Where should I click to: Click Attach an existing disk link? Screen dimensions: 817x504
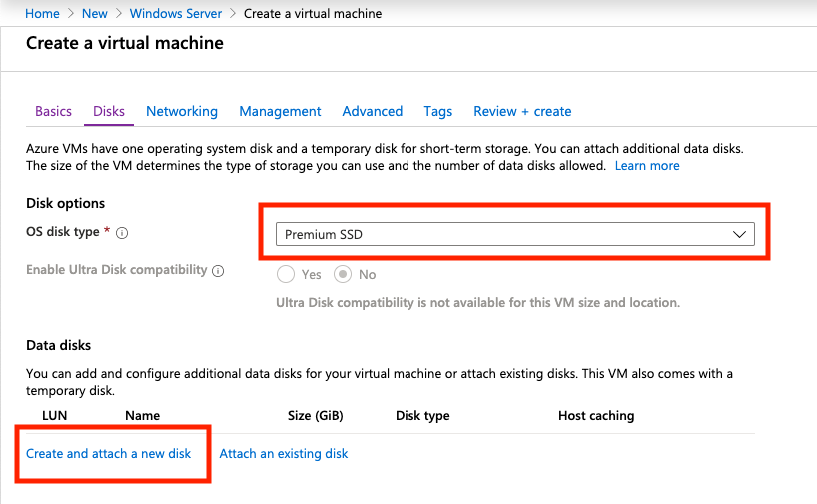click(x=284, y=453)
